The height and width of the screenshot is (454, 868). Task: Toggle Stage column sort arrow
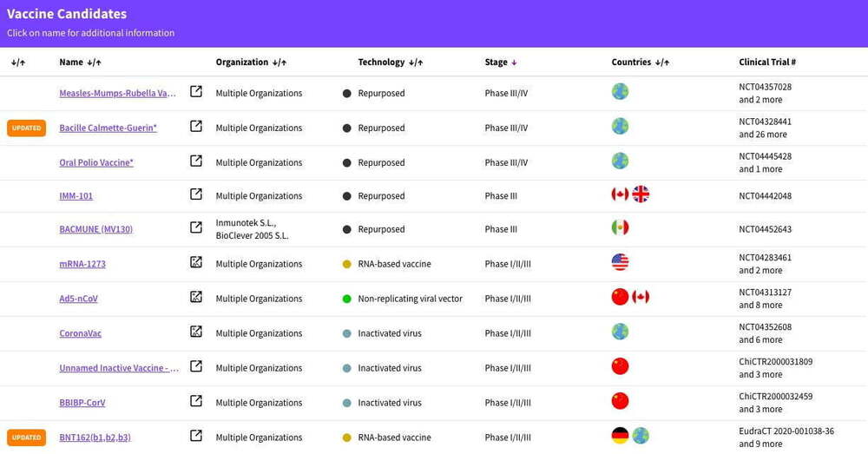click(514, 63)
